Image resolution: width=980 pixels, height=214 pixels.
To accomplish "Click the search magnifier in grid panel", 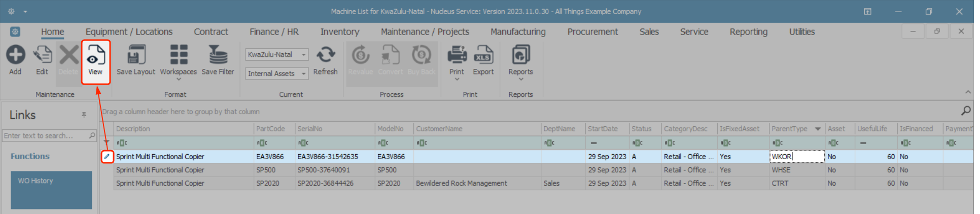I will point(966,111).
